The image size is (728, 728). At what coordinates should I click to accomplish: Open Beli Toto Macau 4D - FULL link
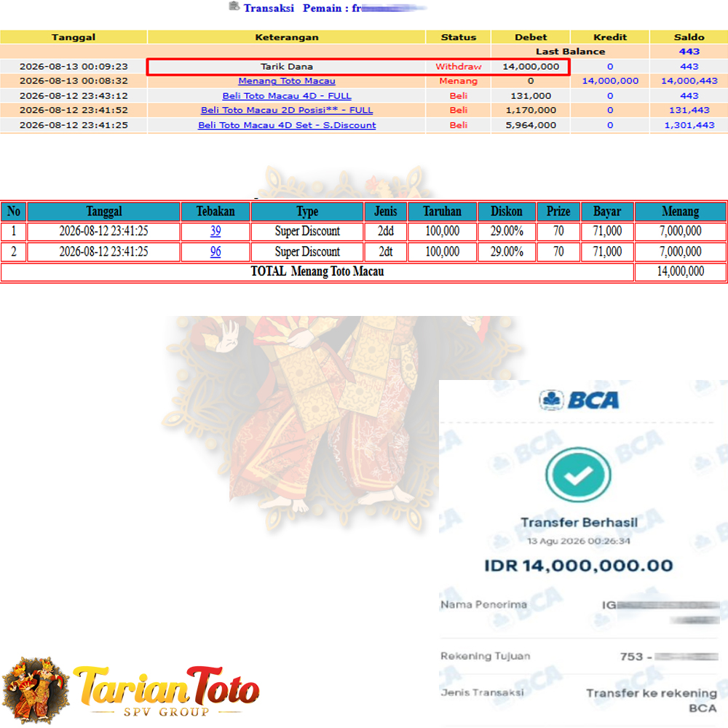click(x=286, y=95)
